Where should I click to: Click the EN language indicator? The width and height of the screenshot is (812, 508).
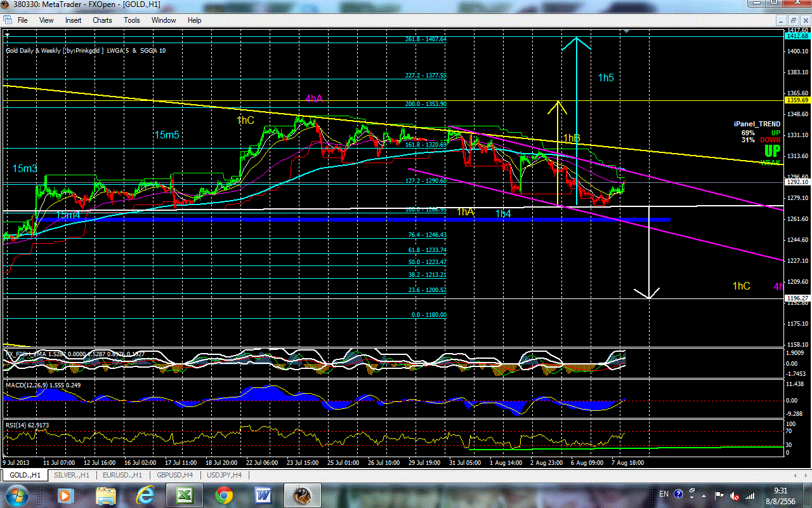point(664,494)
